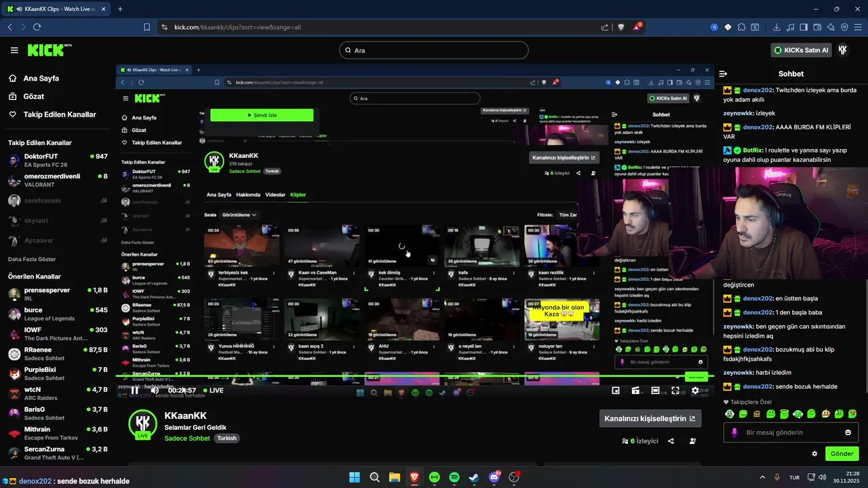Insert the last emote in Takipçilere Özel row
The width and height of the screenshot is (868, 488).
(x=852, y=413)
